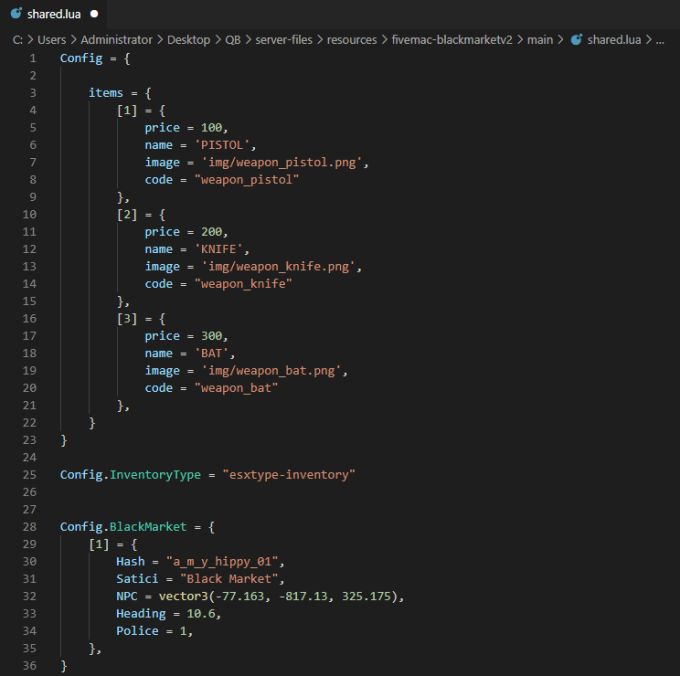Expand the breadcrumb ellipsis symbol segment

click(x=659, y=40)
